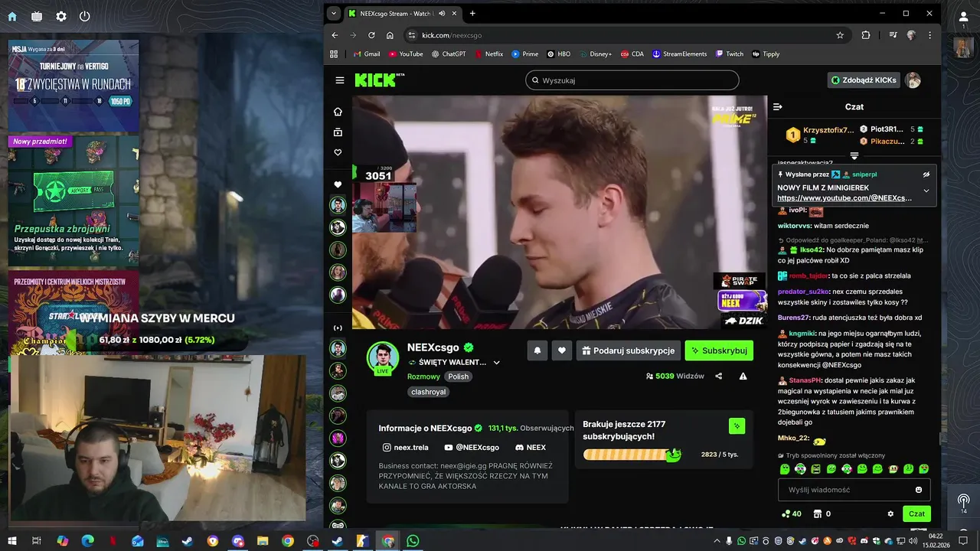Image resolution: width=980 pixels, height=551 pixels.
Task: Open the YouTube bookmark
Action: (406, 54)
